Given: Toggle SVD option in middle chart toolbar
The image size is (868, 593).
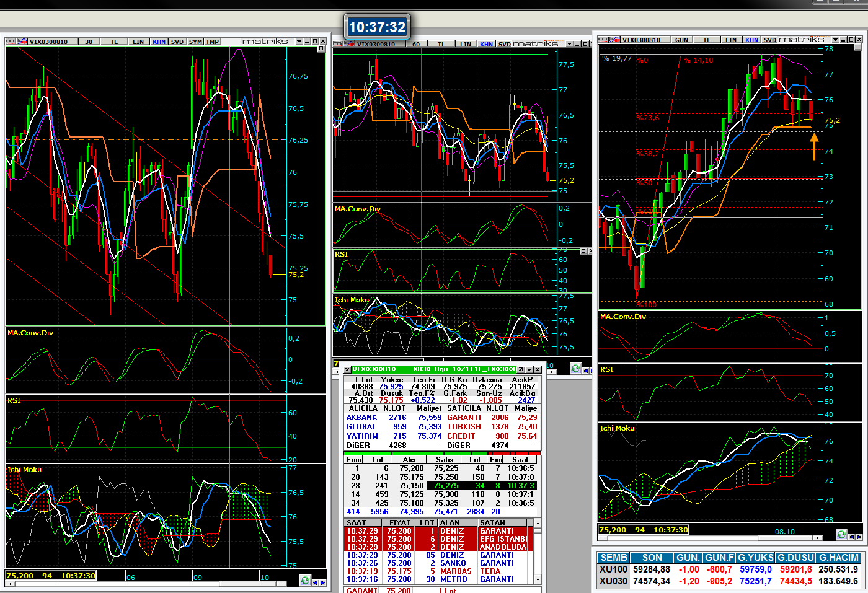Looking at the screenshot, I should coord(505,44).
